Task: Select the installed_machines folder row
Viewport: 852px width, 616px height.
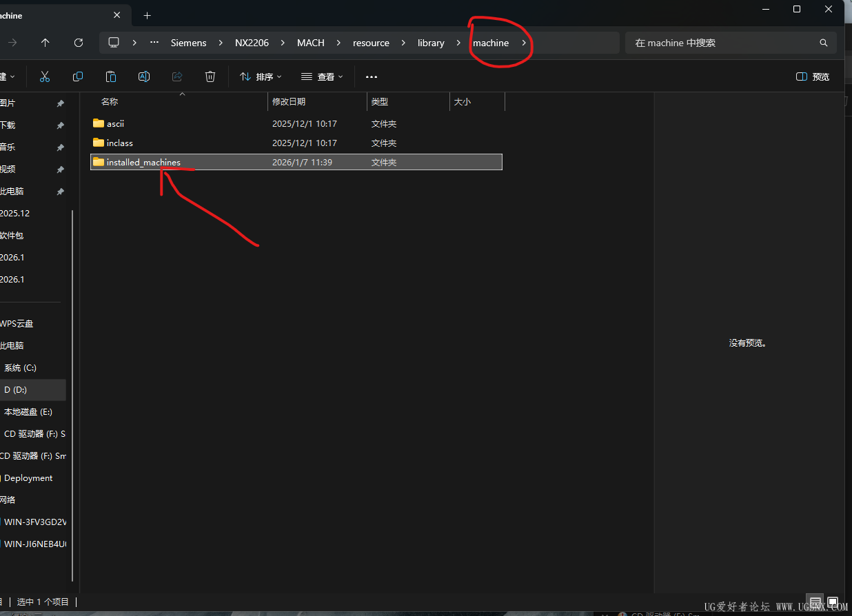Action: 296,162
